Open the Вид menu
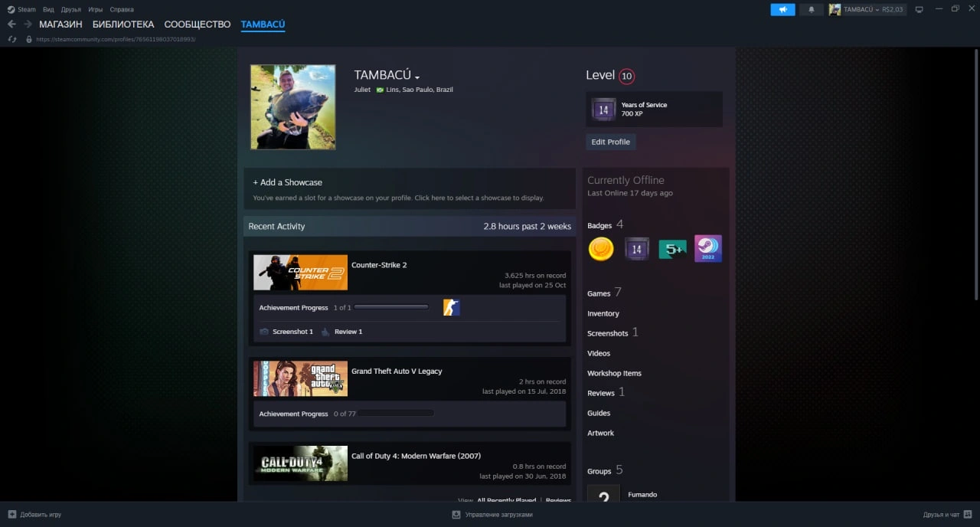 pos(49,9)
